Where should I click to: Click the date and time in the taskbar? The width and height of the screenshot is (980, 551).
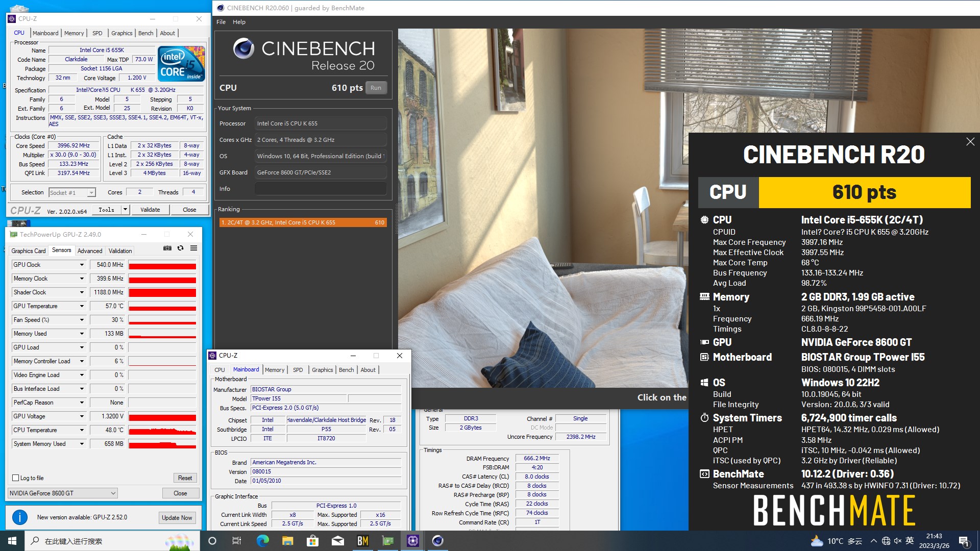coord(934,541)
